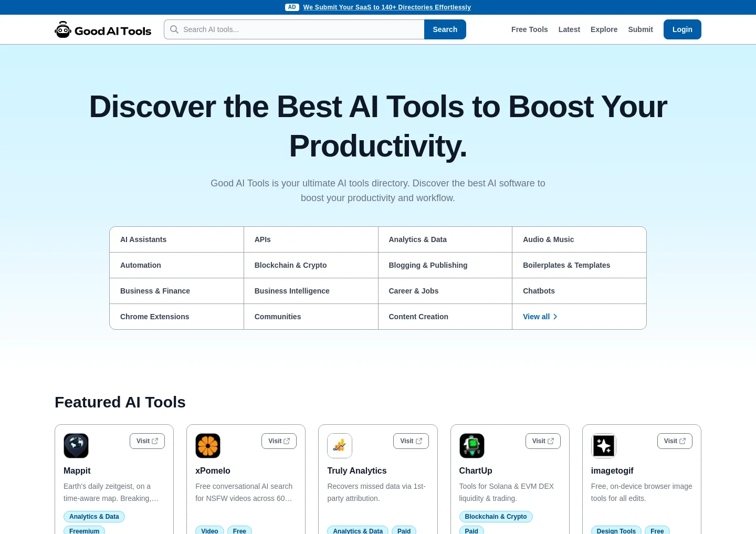Click Analytics & Data tag on Mappit card
This screenshot has width=756, height=534.
point(94,517)
